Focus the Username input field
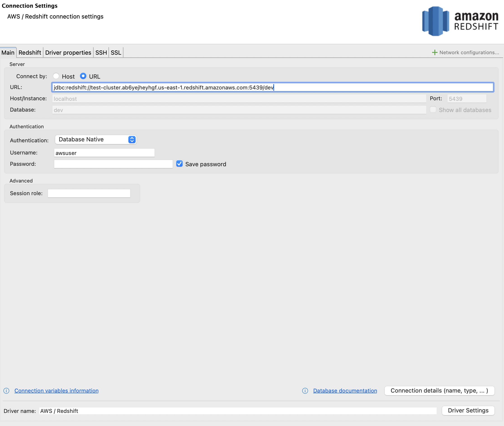 (x=104, y=153)
